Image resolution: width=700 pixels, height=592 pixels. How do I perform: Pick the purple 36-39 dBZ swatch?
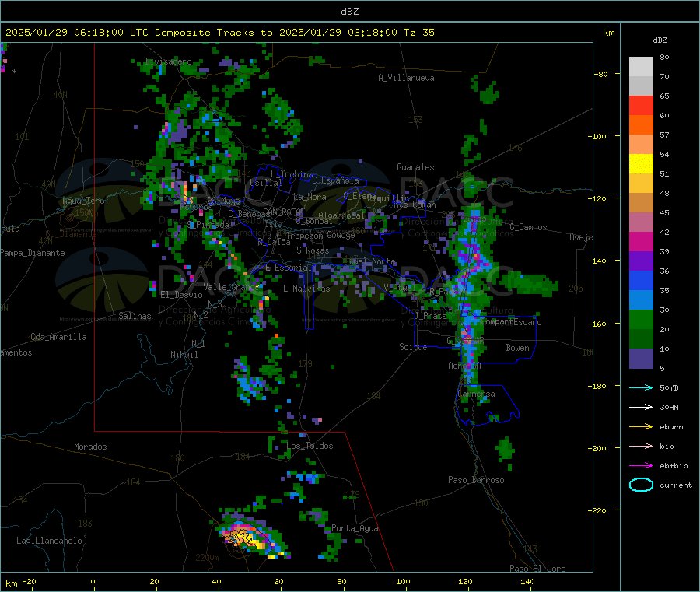point(641,261)
